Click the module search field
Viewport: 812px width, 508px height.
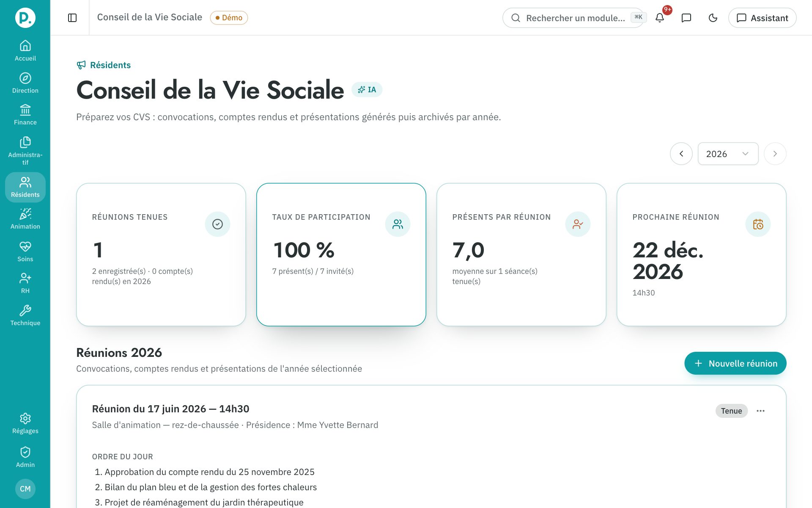(573, 18)
